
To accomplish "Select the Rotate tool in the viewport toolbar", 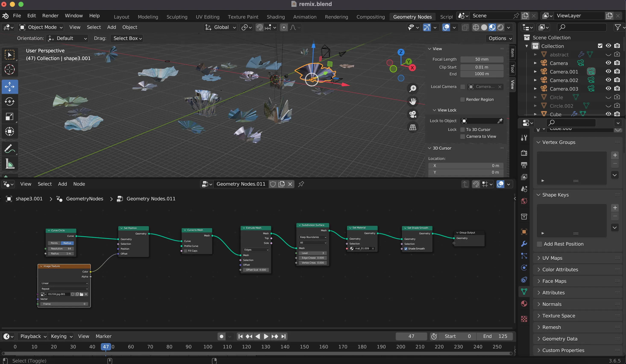I will pyautogui.click(x=10, y=101).
